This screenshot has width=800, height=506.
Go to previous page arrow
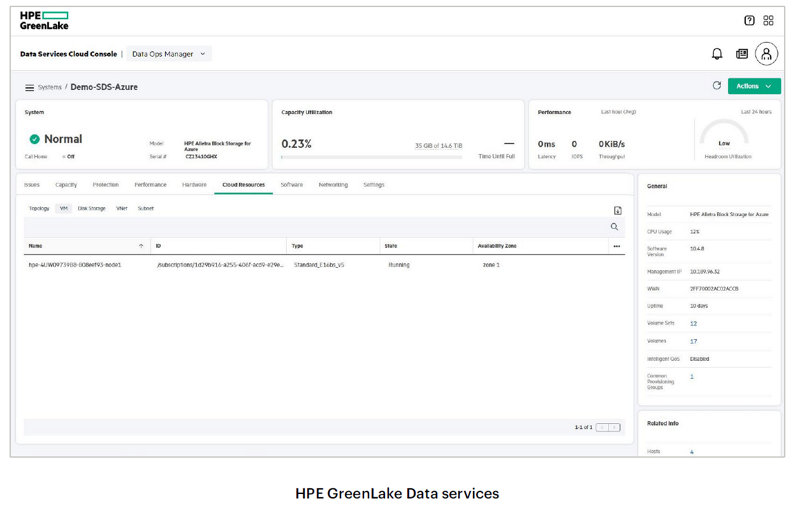click(x=602, y=427)
